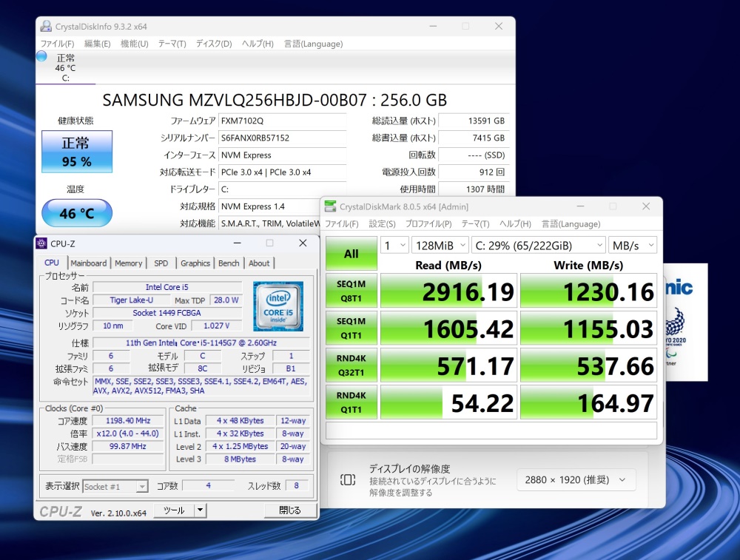Click the 閉じる button in CPU-Z
This screenshot has height=560, width=740.
[290, 510]
